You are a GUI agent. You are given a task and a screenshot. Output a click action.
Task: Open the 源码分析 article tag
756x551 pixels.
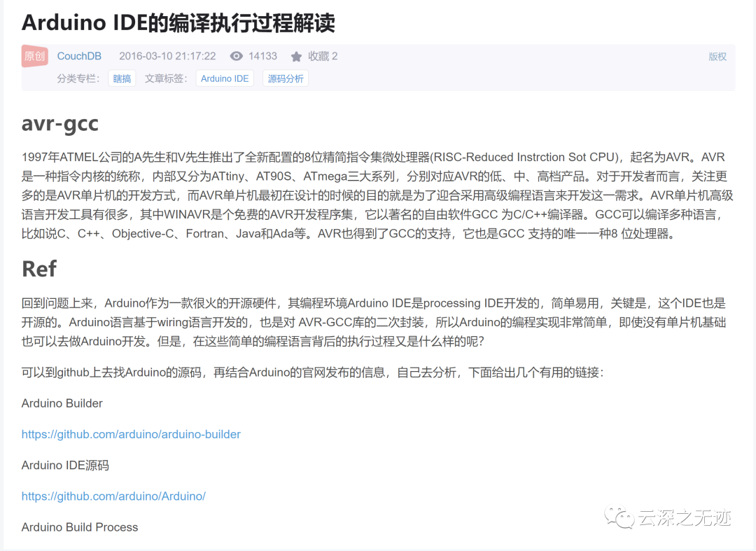click(x=286, y=78)
